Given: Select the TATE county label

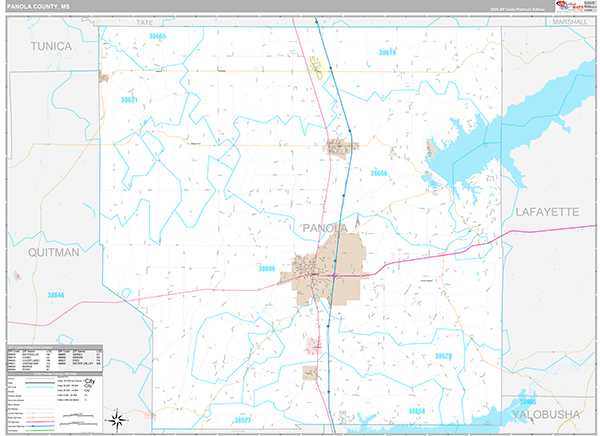Looking at the screenshot, I should pos(145,23).
